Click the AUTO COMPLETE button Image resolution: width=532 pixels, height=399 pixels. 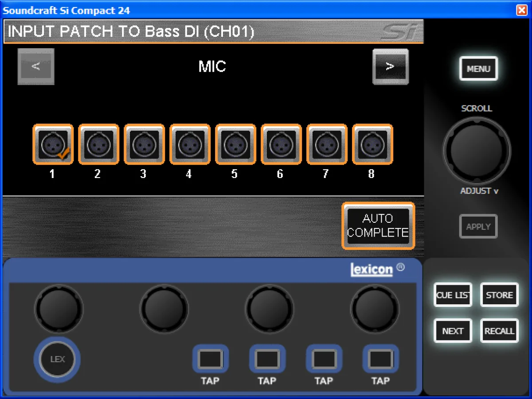pos(378,226)
